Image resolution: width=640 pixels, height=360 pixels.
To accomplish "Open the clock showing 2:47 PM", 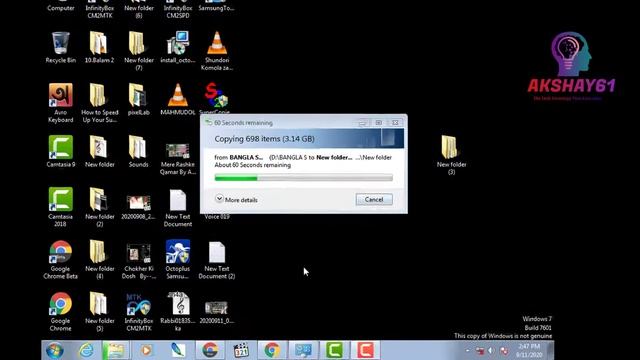I will 529,351.
